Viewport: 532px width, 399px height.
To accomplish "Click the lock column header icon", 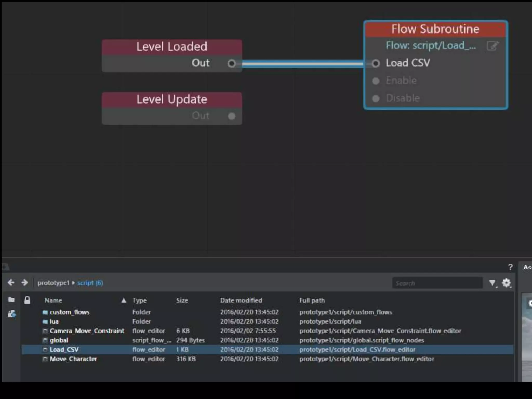I will coord(27,300).
